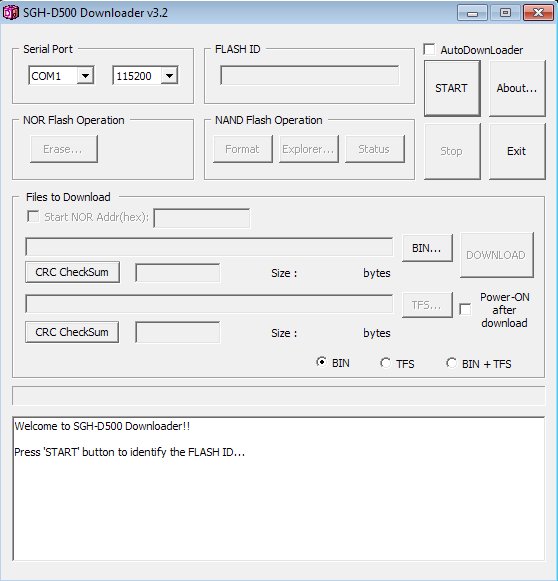Click the 'Welcome to SGH-D500 Downloader!!' log line

(x=102, y=426)
